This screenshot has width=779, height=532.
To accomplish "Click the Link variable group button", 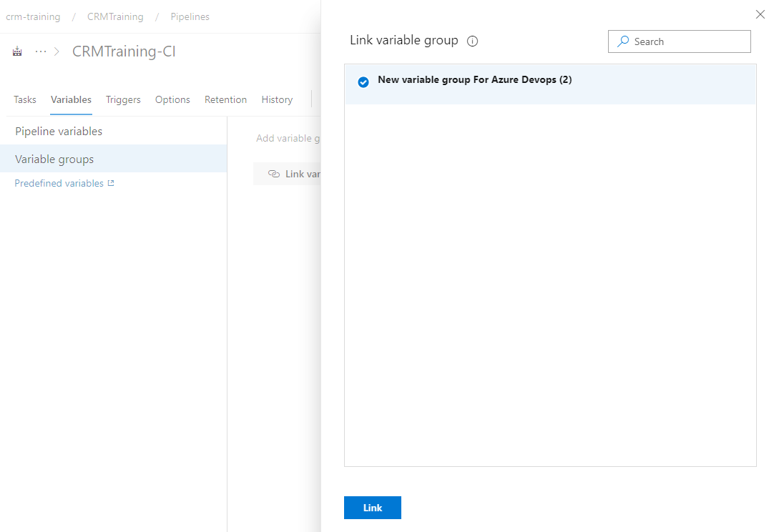I will [287, 174].
